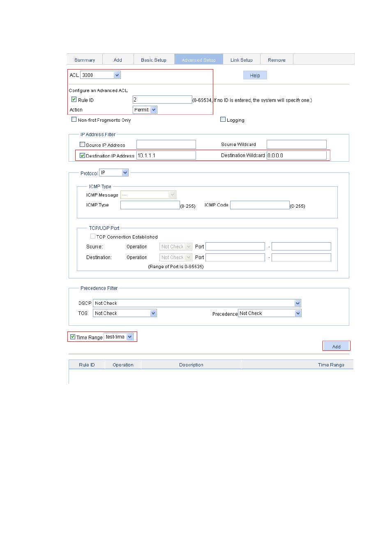Click the Add button to apply rule

point(336,346)
